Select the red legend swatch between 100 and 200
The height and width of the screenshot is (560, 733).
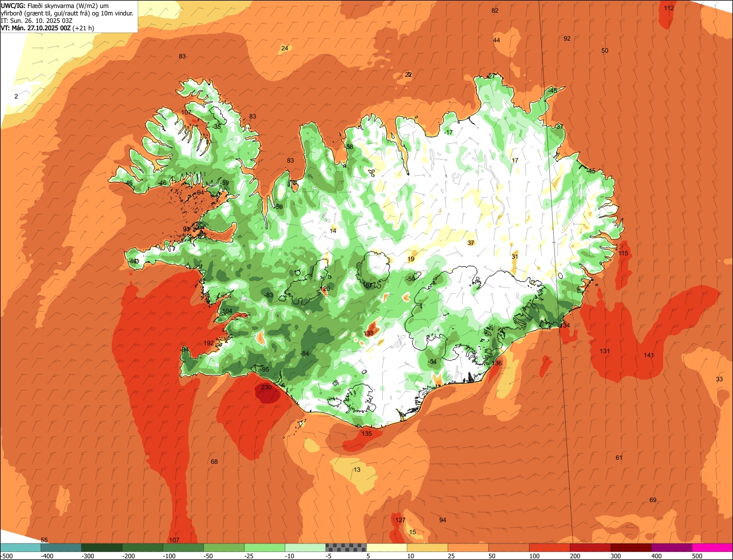click(550, 547)
